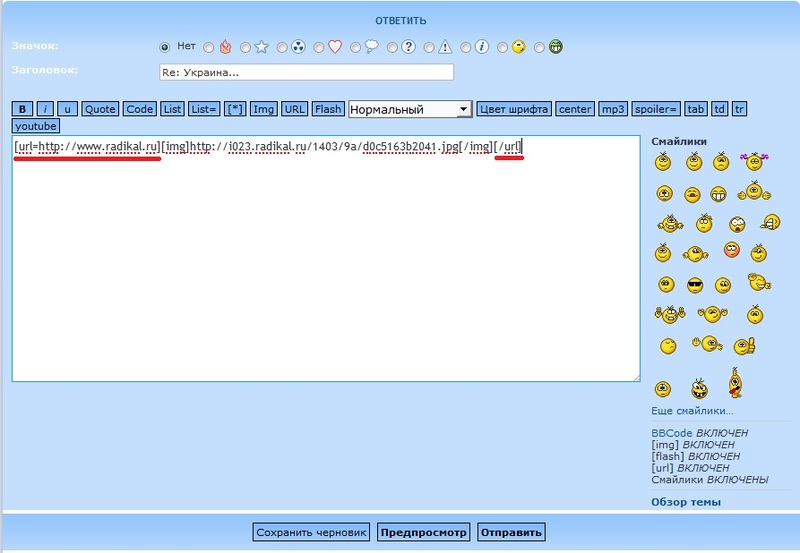Click the URL tag button
Viewport: 800px width, 553px height.
pos(294,109)
